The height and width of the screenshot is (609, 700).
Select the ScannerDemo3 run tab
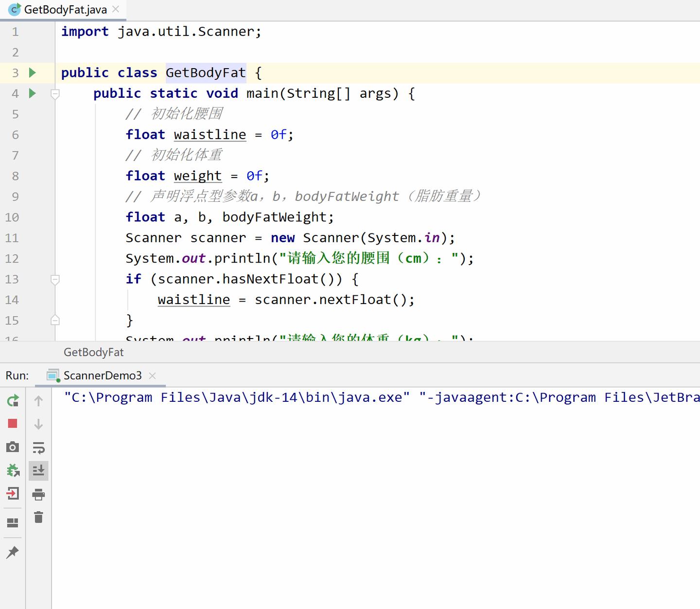click(x=102, y=375)
